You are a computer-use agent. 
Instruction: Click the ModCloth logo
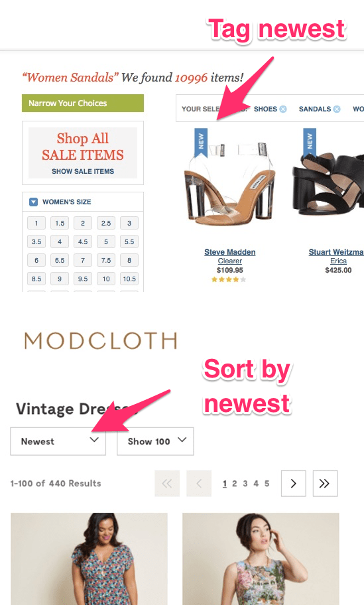[x=101, y=341]
